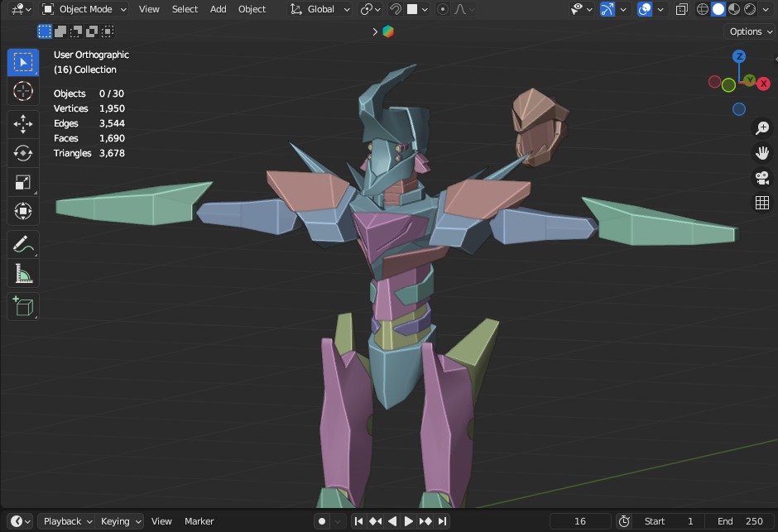This screenshot has width=778, height=532.
Task: Toggle viewport overlays
Action: pos(645,9)
